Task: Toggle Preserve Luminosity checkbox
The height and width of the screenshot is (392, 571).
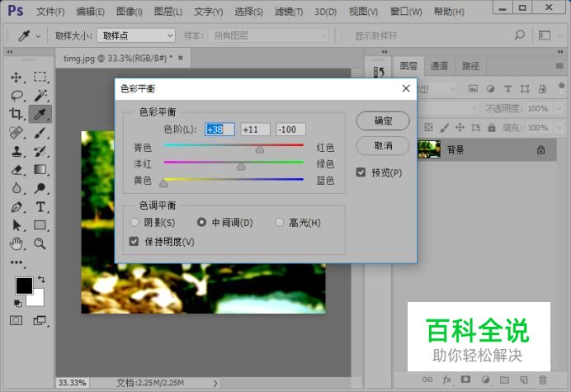Action: coord(134,241)
